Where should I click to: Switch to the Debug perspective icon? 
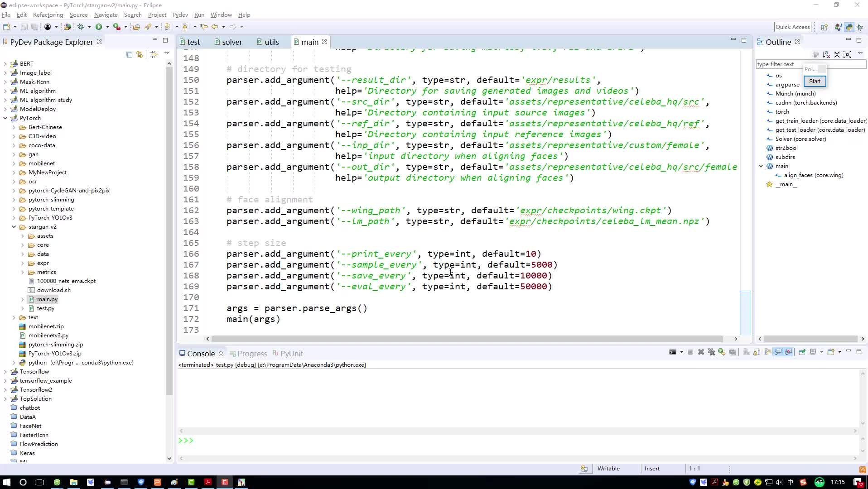click(x=859, y=27)
